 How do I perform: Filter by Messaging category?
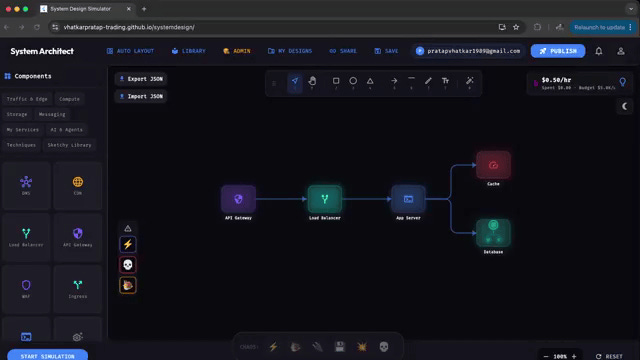(52, 114)
